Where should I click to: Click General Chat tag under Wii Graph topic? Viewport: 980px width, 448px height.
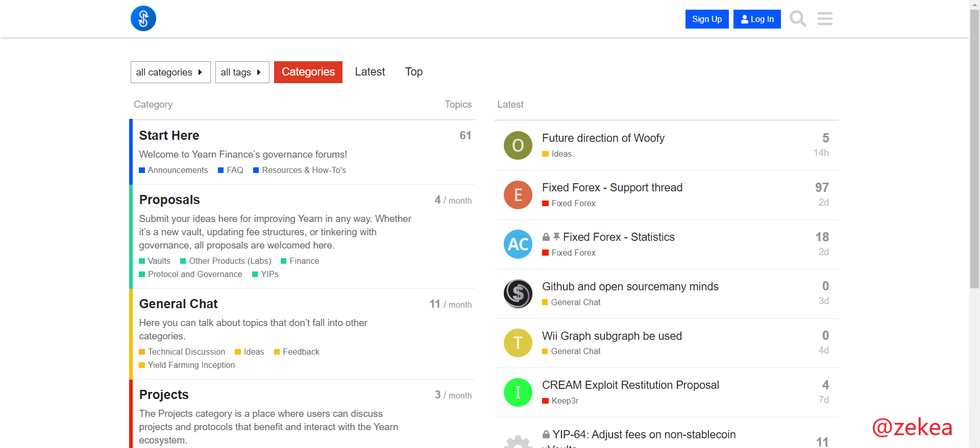pyautogui.click(x=571, y=351)
